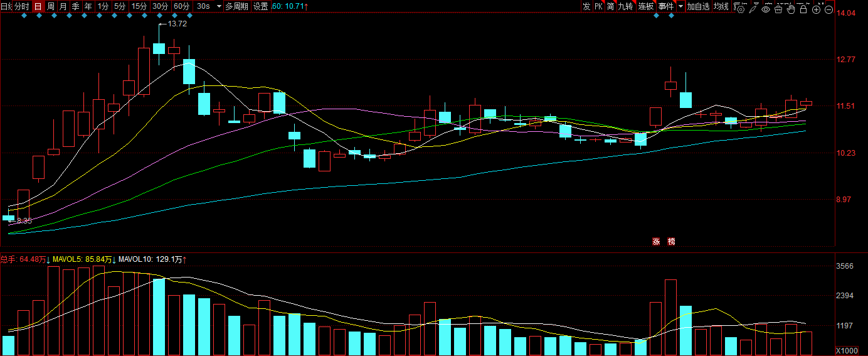868x356 pixels.
Task: Click the 发 toolbar button
Action: (x=586, y=6)
